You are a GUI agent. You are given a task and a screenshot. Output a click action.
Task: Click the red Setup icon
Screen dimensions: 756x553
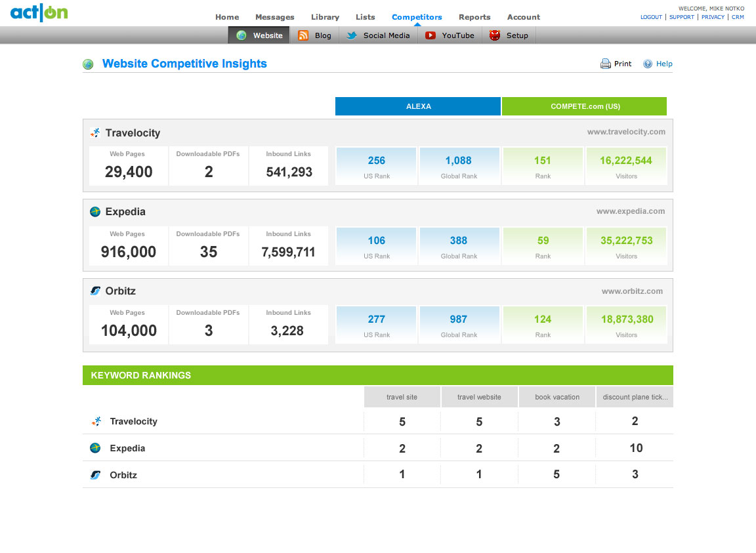495,35
